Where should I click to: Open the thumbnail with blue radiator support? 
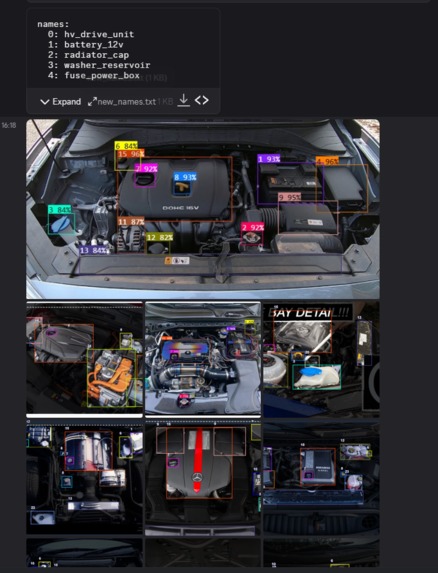(321, 477)
